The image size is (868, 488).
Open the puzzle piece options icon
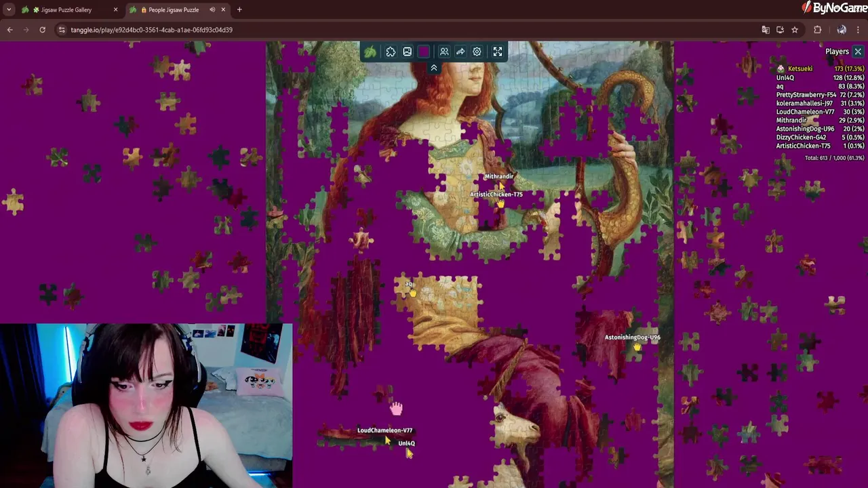click(391, 52)
